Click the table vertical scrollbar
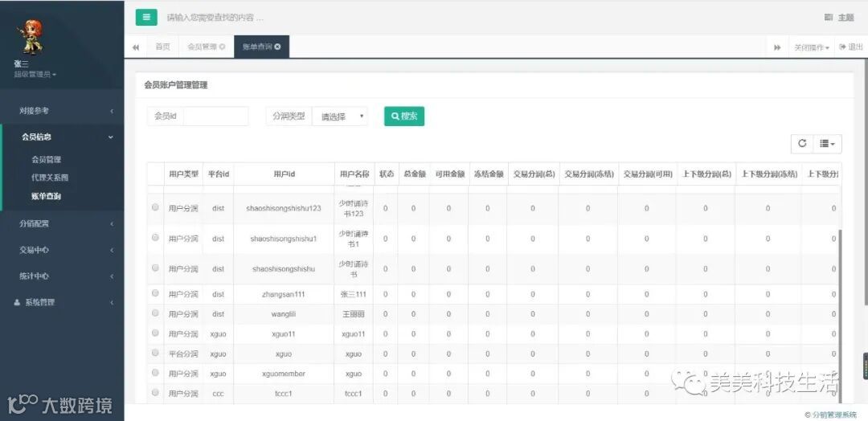 pyautogui.click(x=840, y=315)
